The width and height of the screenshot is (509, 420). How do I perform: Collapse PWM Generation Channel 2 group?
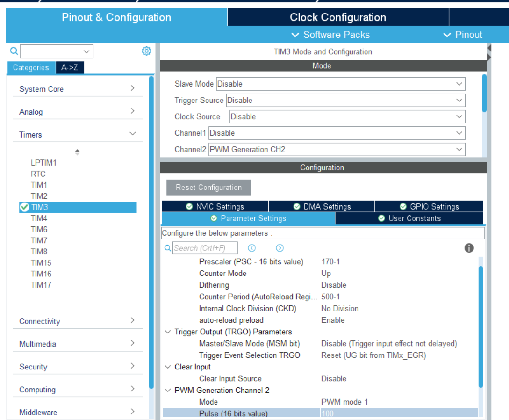point(168,390)
